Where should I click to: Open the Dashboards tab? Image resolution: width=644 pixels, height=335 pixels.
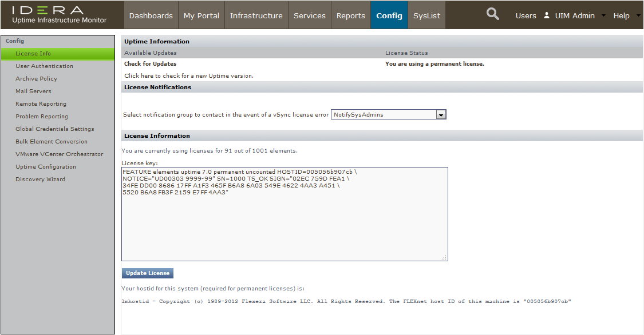tap(151, 15)
